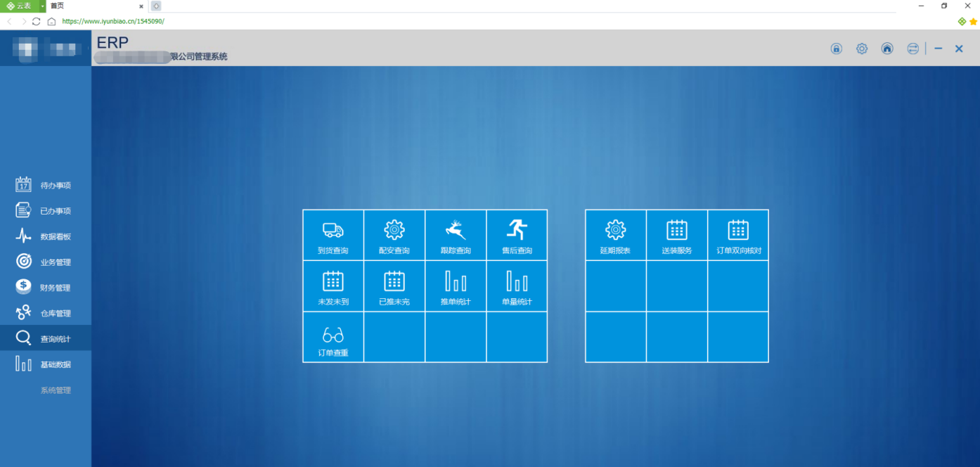
Task: Open the 送装服务 calendar tile
Action: point(677,235)
